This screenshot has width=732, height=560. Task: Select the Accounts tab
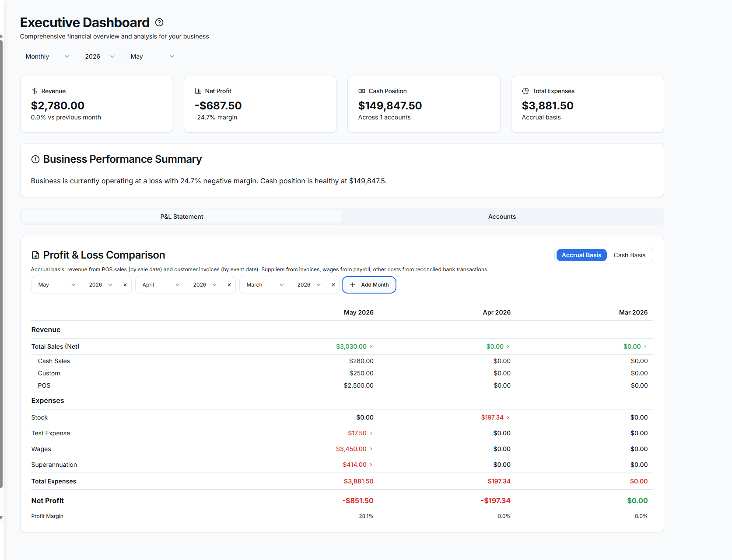[502, 217]
